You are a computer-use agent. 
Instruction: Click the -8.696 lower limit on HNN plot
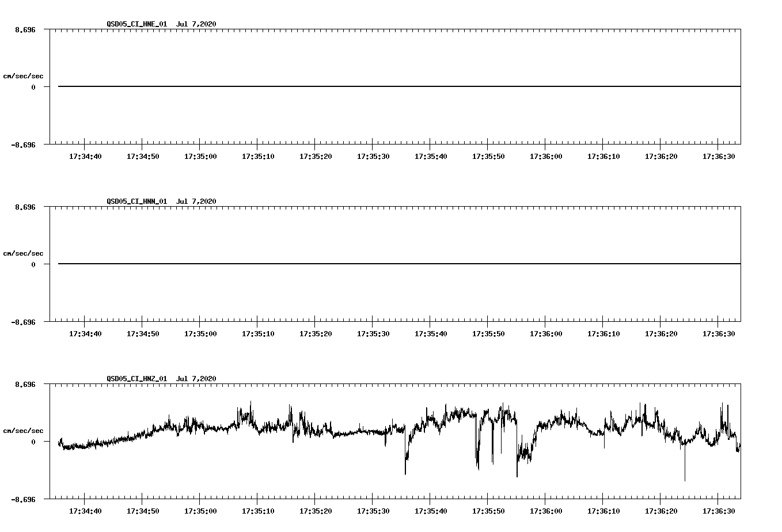point(24,322)
